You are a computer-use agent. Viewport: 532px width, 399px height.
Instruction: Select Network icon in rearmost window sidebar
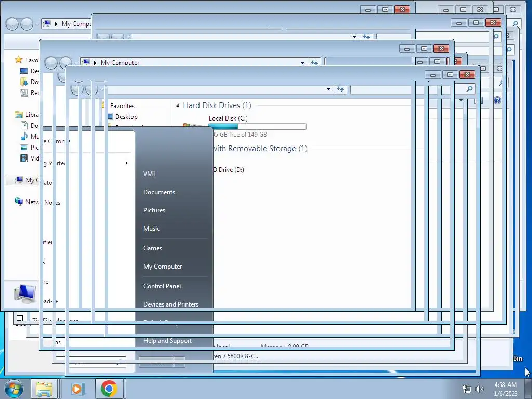click(x=19, y=202)
